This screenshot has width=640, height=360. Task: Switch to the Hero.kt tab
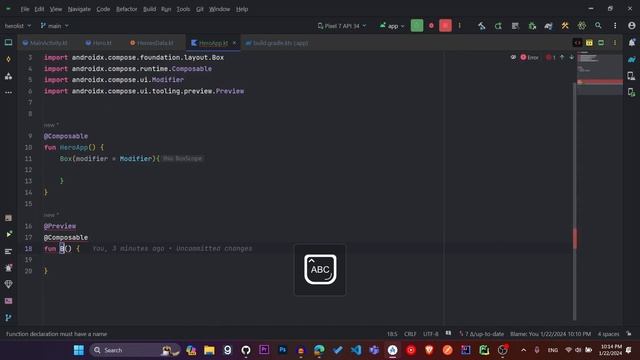click(98, 43)
